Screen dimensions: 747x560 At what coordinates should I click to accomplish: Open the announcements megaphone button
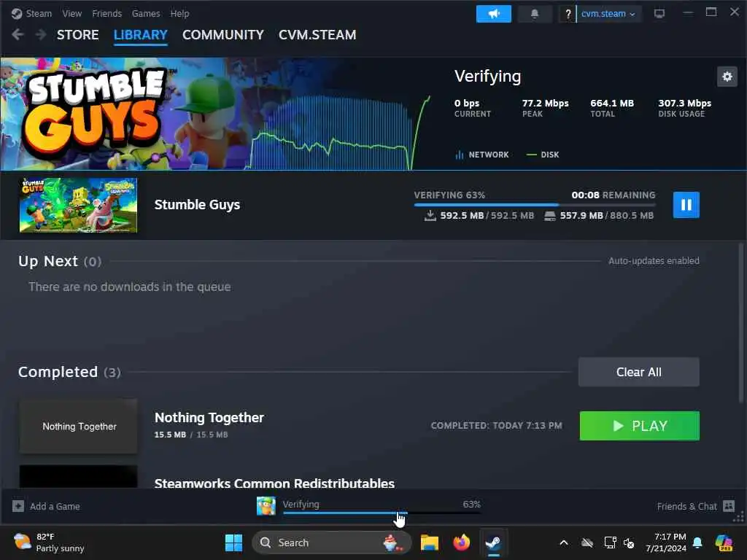pyautogui.click(x=494, y=14)
